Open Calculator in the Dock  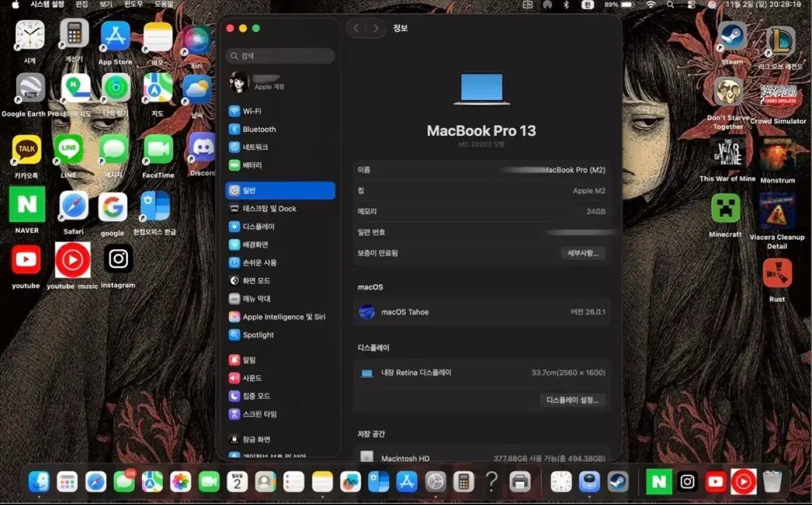[464, 481]
